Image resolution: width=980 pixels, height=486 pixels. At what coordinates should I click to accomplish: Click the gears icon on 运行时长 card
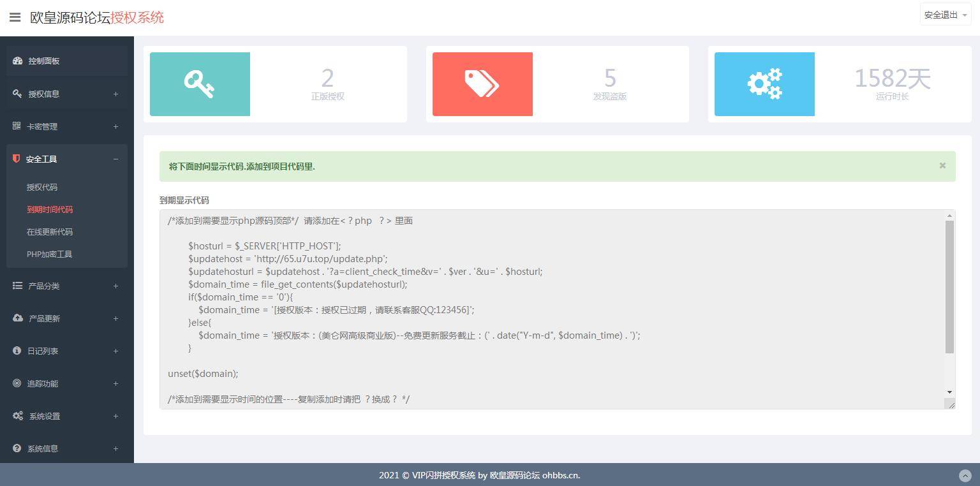click(x=764, y=84)
